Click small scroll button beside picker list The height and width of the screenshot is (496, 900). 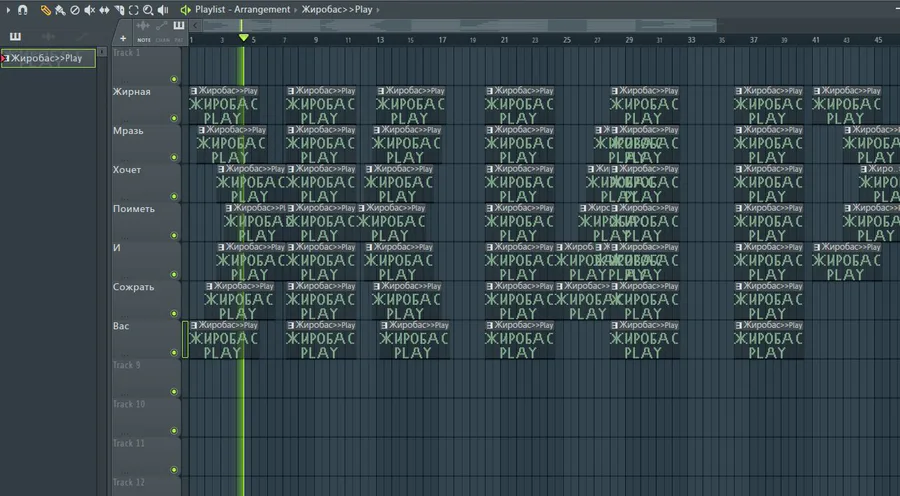point(102,52)
